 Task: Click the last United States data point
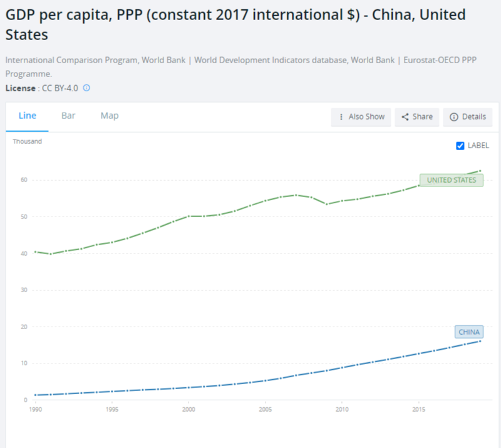click(480, 171)
